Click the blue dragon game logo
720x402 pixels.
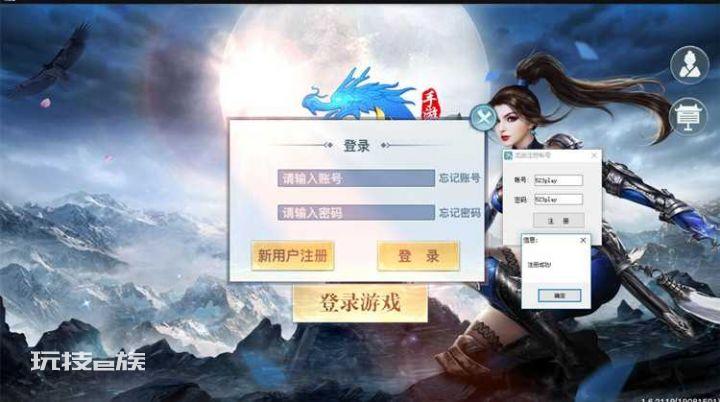pyautogui.click(x=360, y=95)
